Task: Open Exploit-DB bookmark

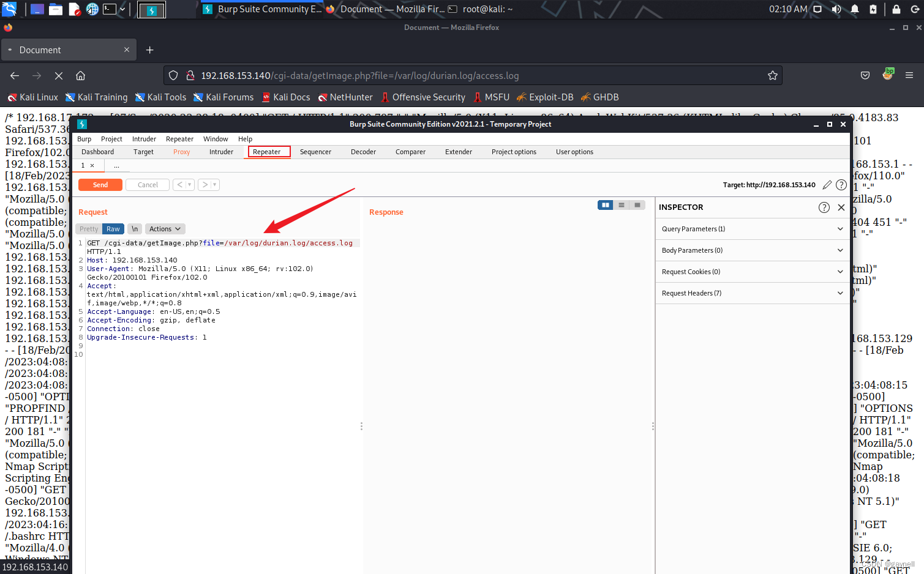Action: click(545, 97)
